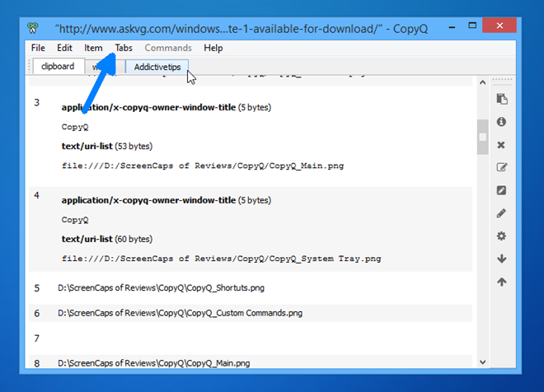
Task: Click the edit notes icon
Action: [501, 190]
